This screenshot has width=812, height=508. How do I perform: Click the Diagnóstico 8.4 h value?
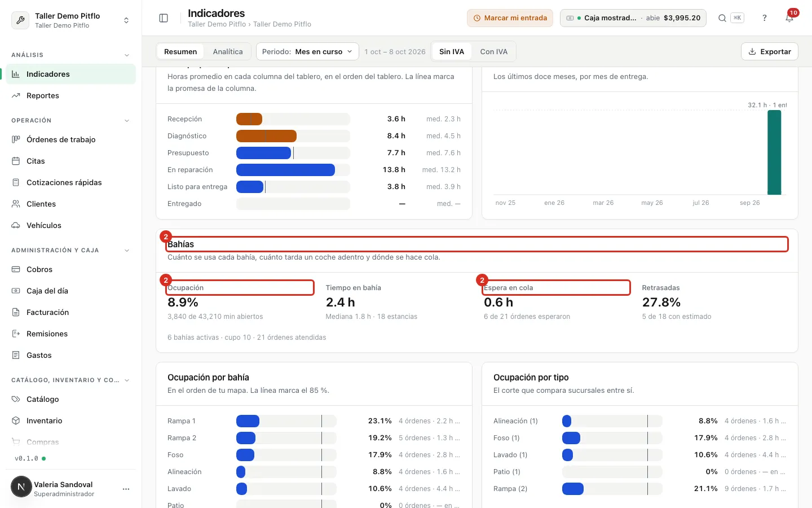tap(396, 136)
